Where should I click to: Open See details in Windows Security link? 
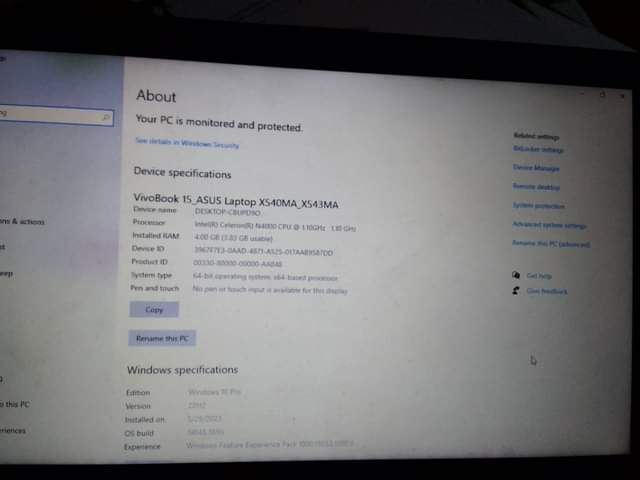tap(187, 143)
